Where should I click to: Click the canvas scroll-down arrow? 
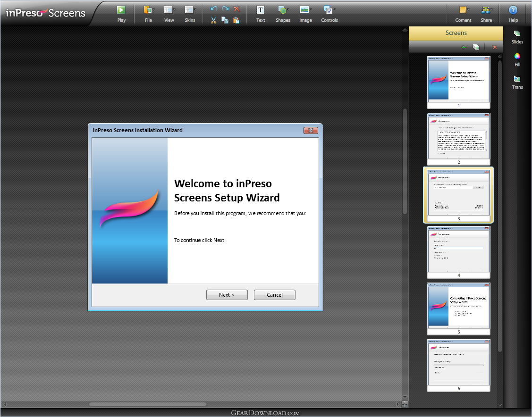(x=405, y=397)
